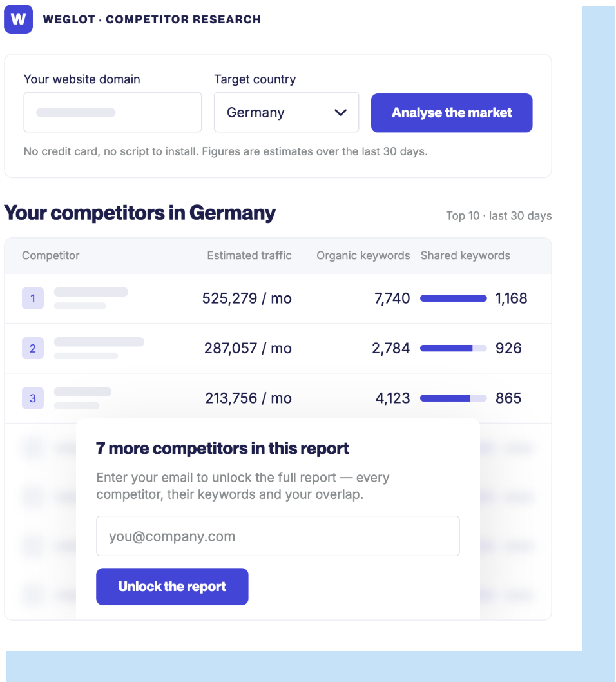
Task: Select the rank 3 competitor badge
Action: tap(33, 398)
